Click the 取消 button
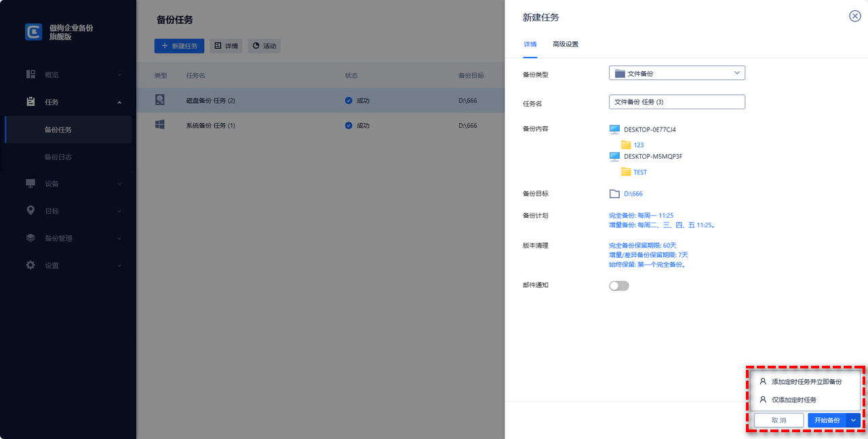Screen dimensions: 868x439 pyautogui.click(x=778, y=420)
